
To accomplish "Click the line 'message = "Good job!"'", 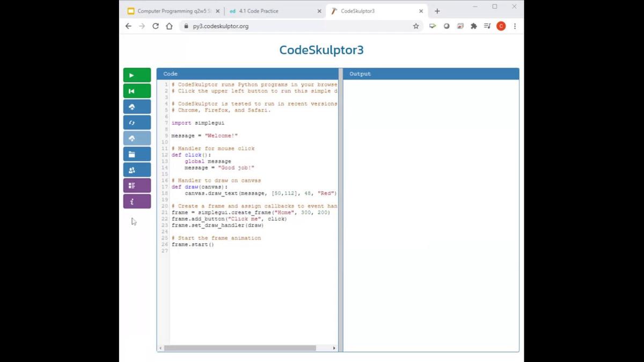I will point(219,168).
